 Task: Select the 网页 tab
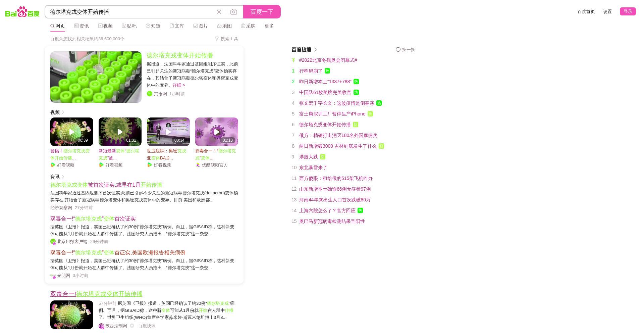(58, 26)
